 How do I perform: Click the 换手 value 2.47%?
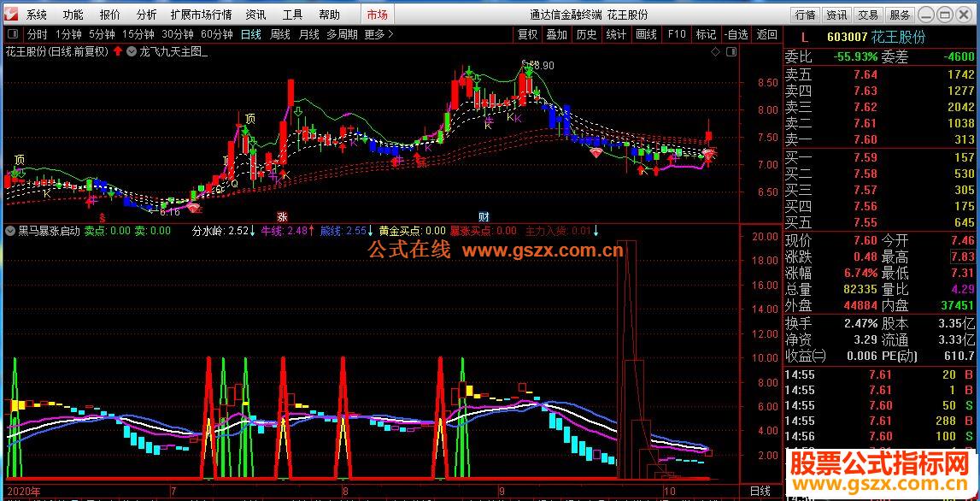pos(861,324)
